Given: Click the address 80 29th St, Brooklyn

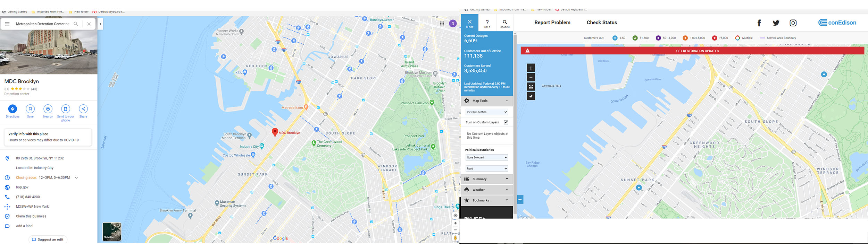Looking at the screenshot, I should (40, 158).
